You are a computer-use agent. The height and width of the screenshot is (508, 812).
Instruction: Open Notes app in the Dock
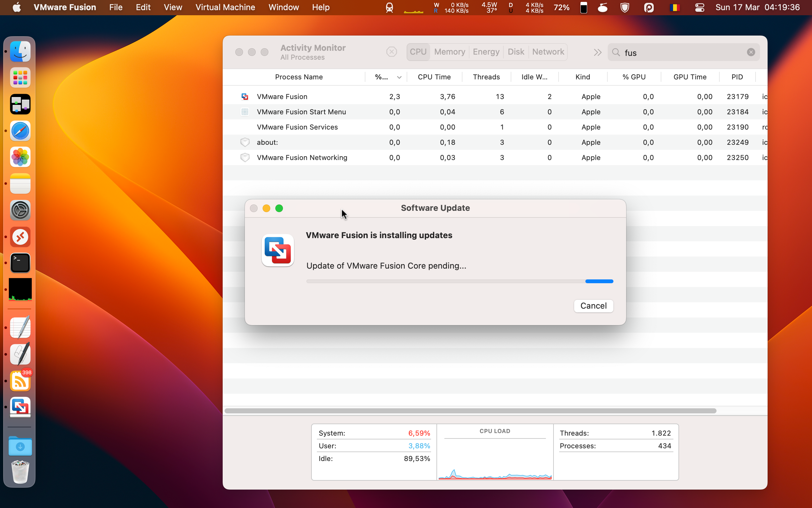point(20,184)
